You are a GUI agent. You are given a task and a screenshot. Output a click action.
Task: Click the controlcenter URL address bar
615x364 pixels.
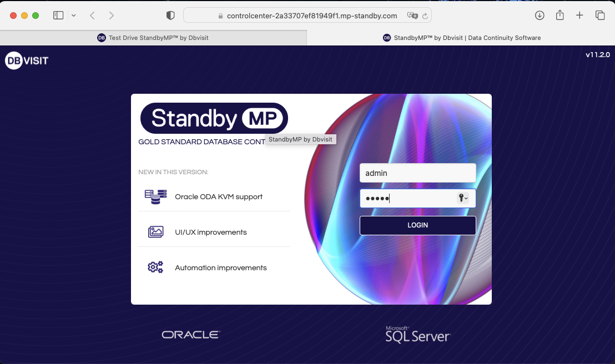(311, 16)
